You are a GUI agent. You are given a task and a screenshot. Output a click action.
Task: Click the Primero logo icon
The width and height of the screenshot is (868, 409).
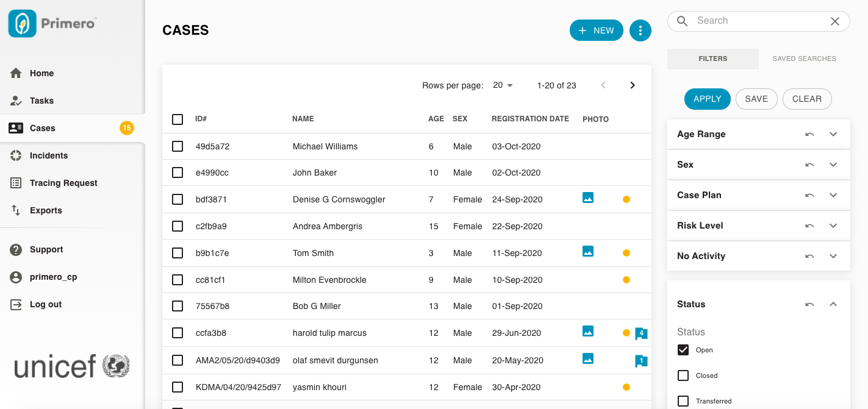pos(22,24)
